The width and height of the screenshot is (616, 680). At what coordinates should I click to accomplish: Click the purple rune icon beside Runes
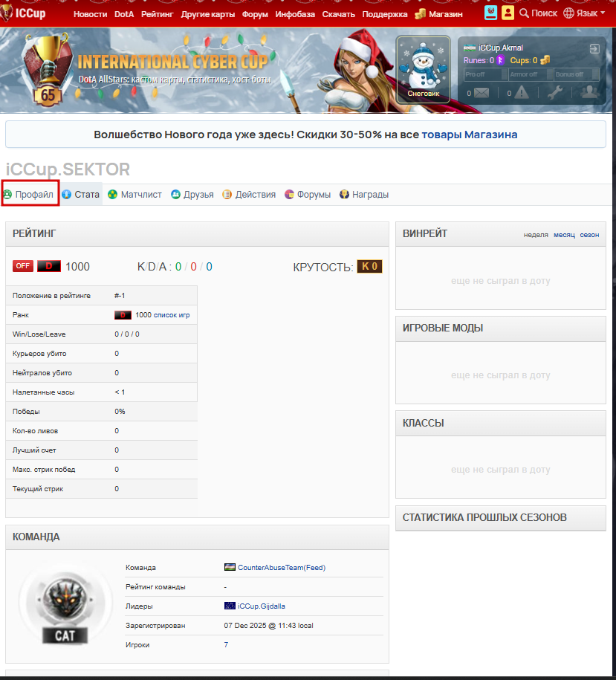point(501,60)
